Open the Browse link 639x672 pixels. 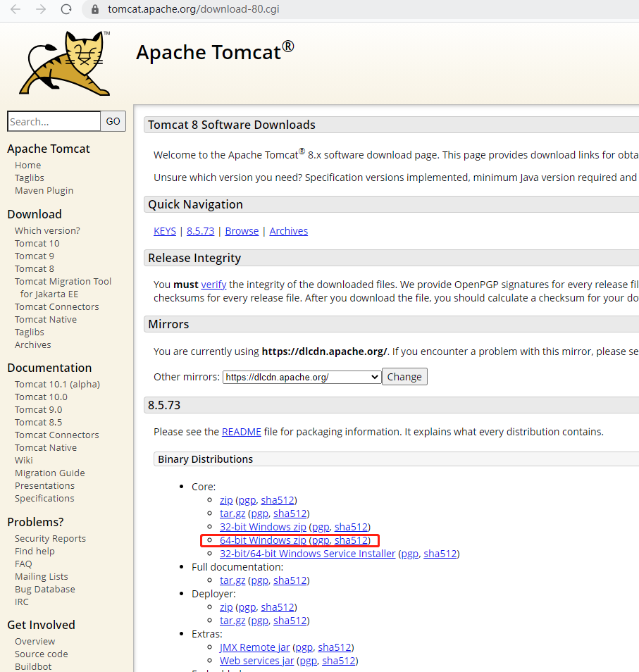point(242,231)
